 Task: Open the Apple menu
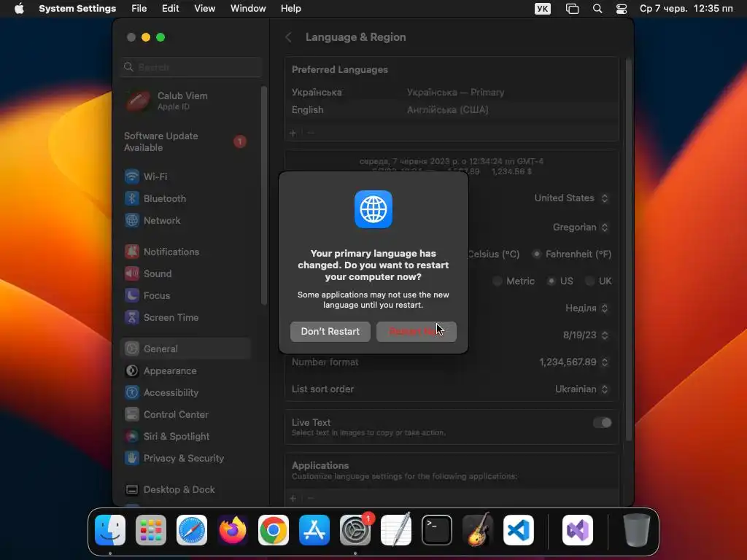point(19,9)
